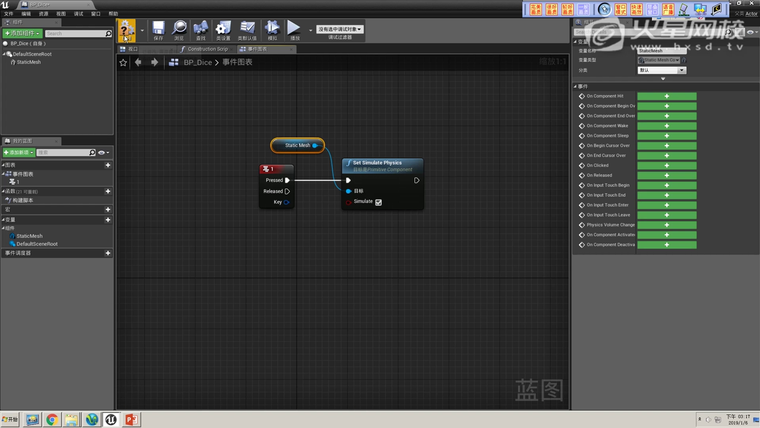Click the components search input field
The width and height of the screenshot is (760, 428).
tap(74, 33)
